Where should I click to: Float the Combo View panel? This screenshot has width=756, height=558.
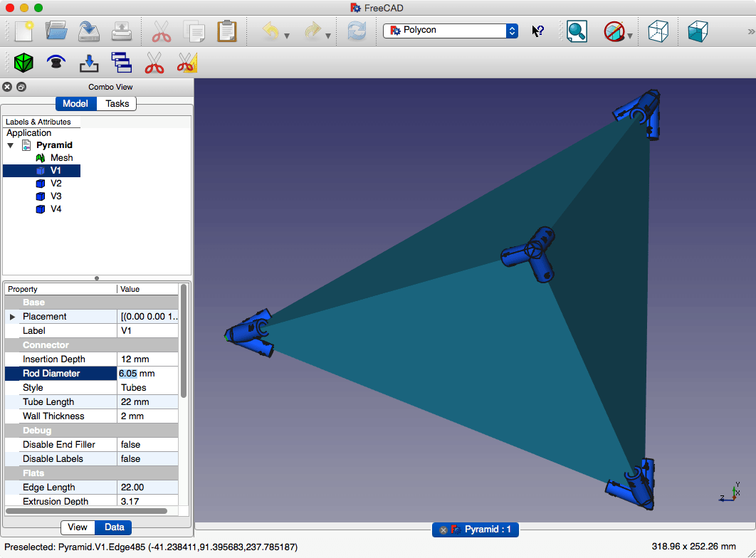point(21,87)
